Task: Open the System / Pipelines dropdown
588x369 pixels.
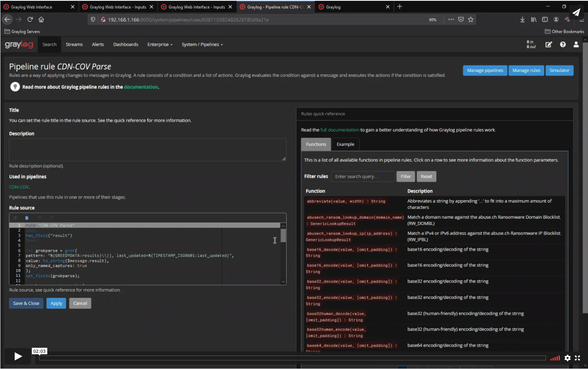Action: [202, 44]
